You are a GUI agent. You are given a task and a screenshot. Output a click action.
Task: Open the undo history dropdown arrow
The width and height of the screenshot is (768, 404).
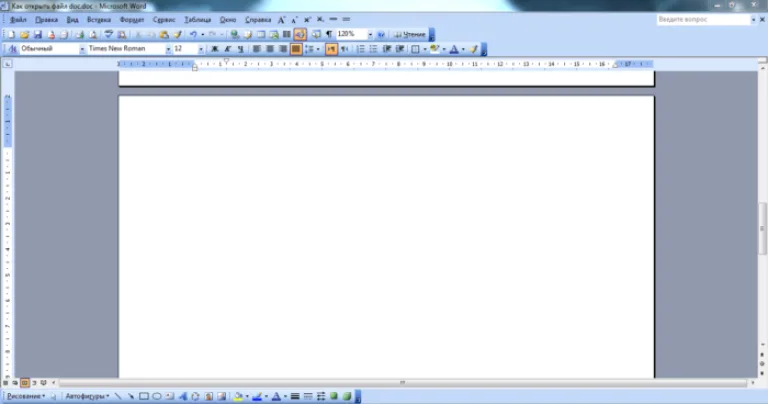(202, 34)
